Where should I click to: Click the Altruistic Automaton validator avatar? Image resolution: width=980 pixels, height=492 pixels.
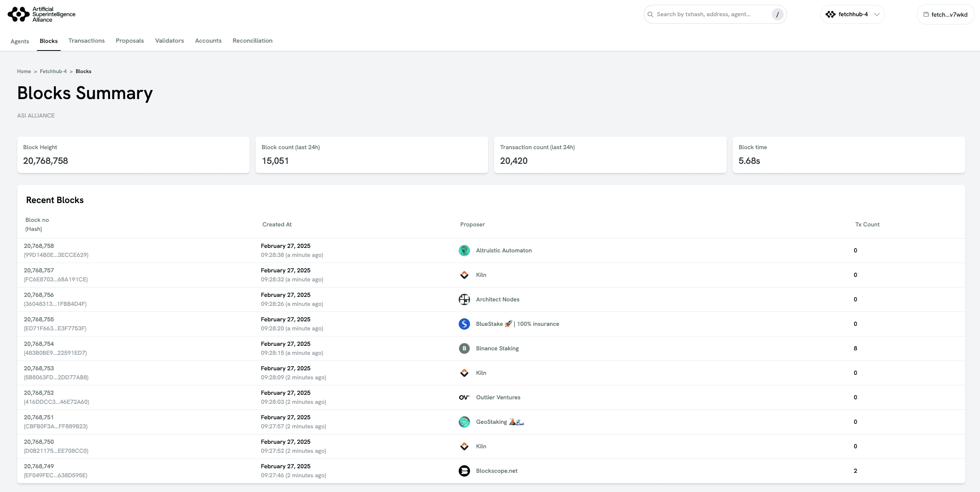pyautogui.click(x=464, y=250)
